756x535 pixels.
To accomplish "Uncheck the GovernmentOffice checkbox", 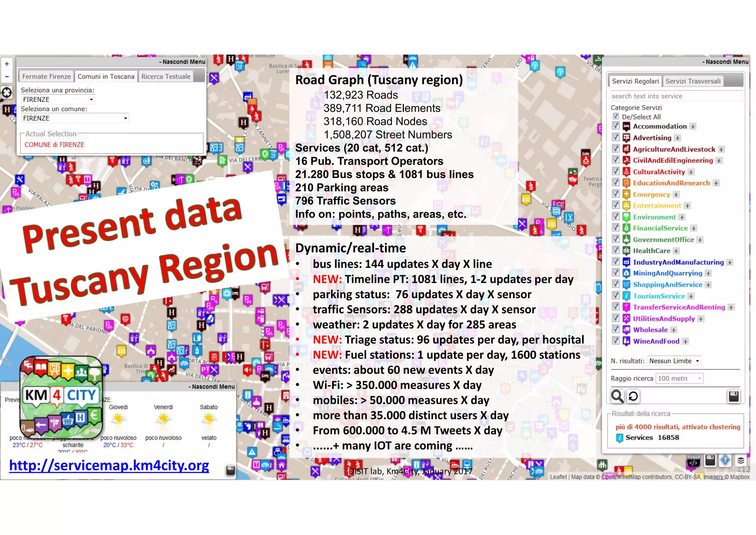I will coord(616,239).
